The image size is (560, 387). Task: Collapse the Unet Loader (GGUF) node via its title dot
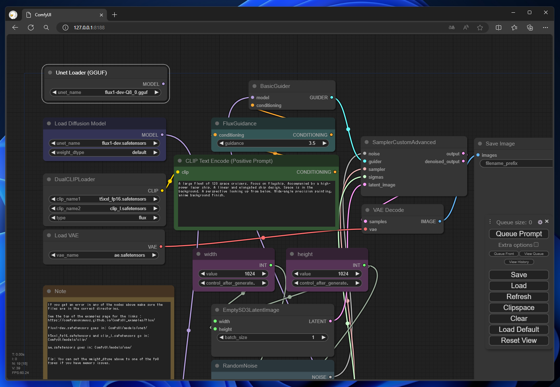tap(50, 72)
